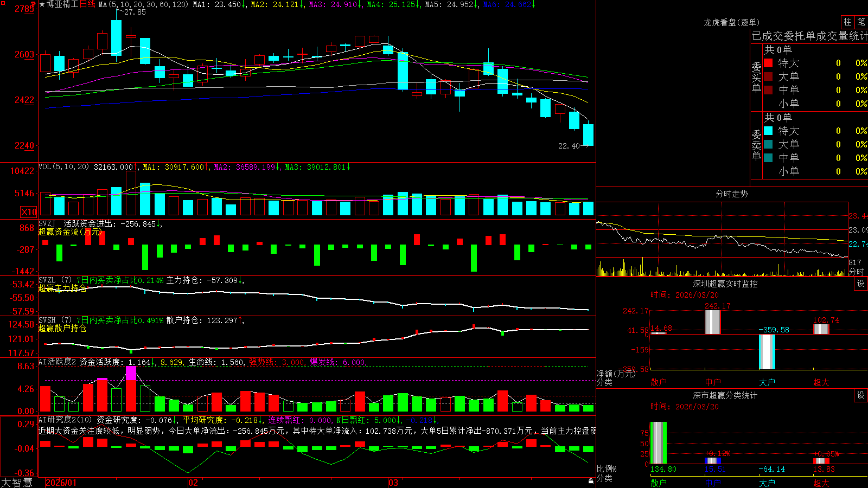Click AI活跃度2 indicator label
The width and height of the screenshot is (868, 488).
click(x=58, y=362)
